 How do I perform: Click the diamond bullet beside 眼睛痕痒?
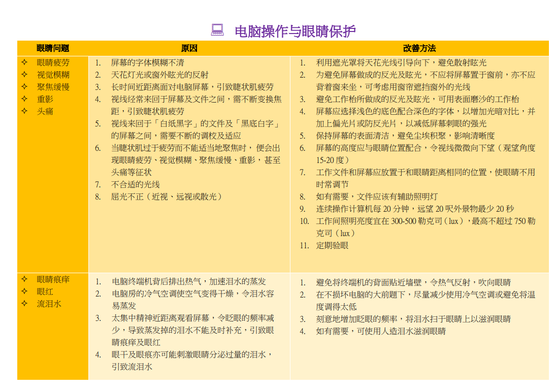(24, 279)
